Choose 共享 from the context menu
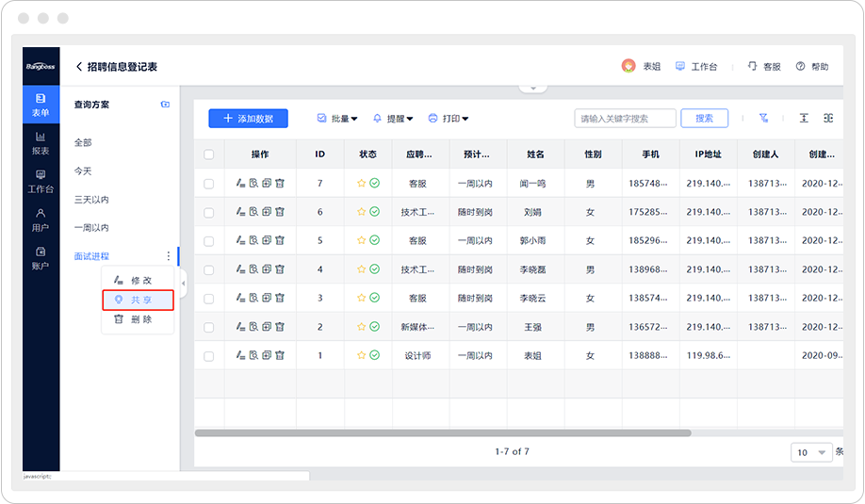 tap(139, 300)
